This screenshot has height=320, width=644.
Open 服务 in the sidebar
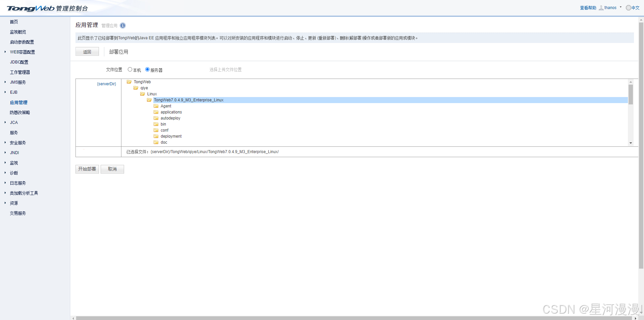coord(14,133)
